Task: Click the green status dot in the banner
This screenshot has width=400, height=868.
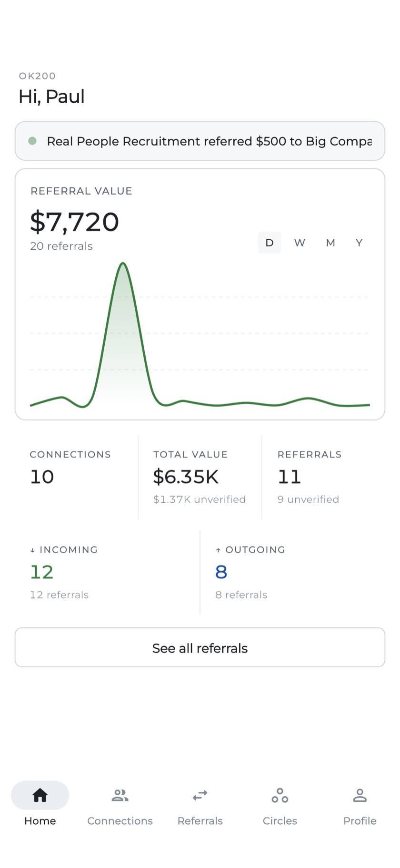Action: [x=32, y=141]
